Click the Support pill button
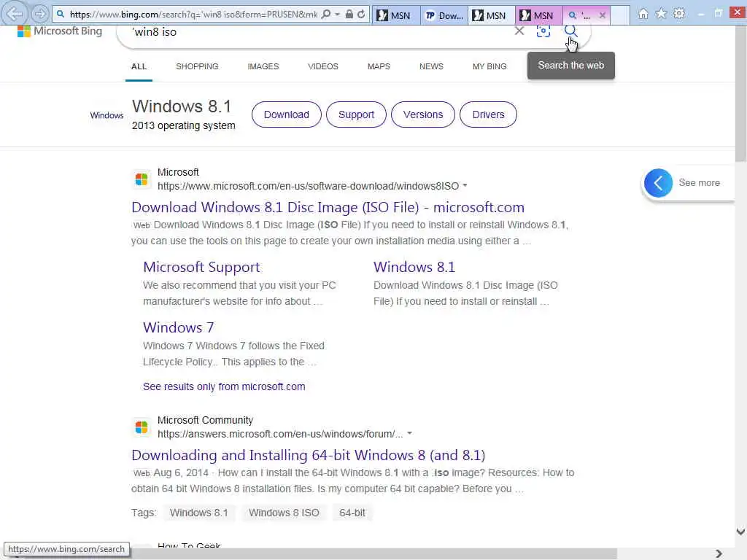The image size is (747, 560). [356, 114]
